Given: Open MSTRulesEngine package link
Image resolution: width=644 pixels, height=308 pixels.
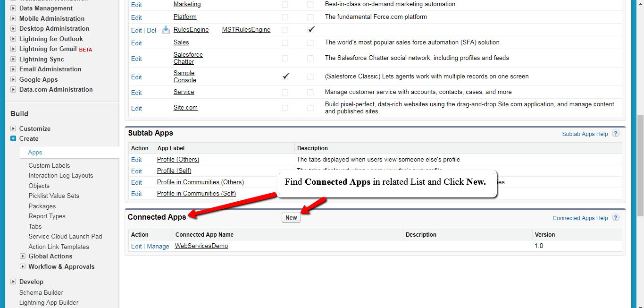Looking at the screenshot, I should pyautogui.click(x=246, y=30).
